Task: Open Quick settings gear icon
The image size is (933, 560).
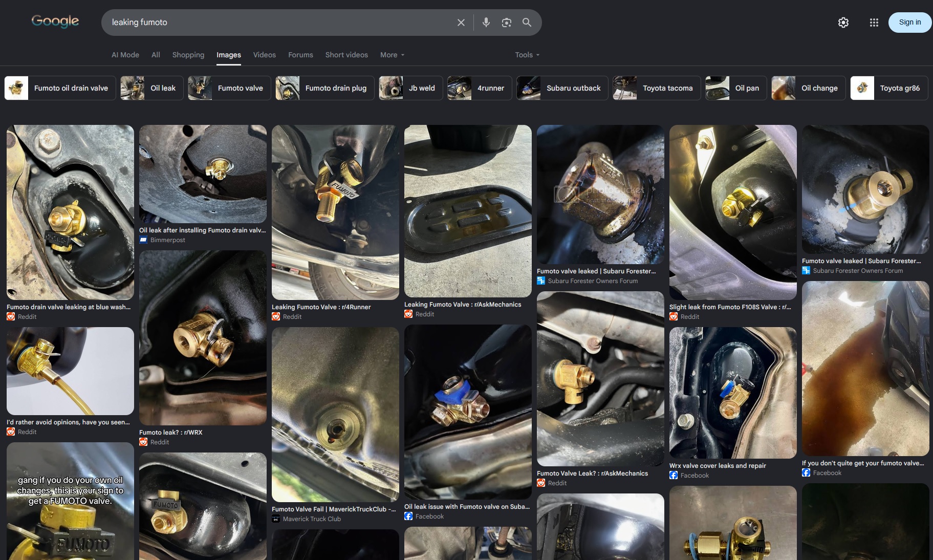Action: [x=843, y=23]
